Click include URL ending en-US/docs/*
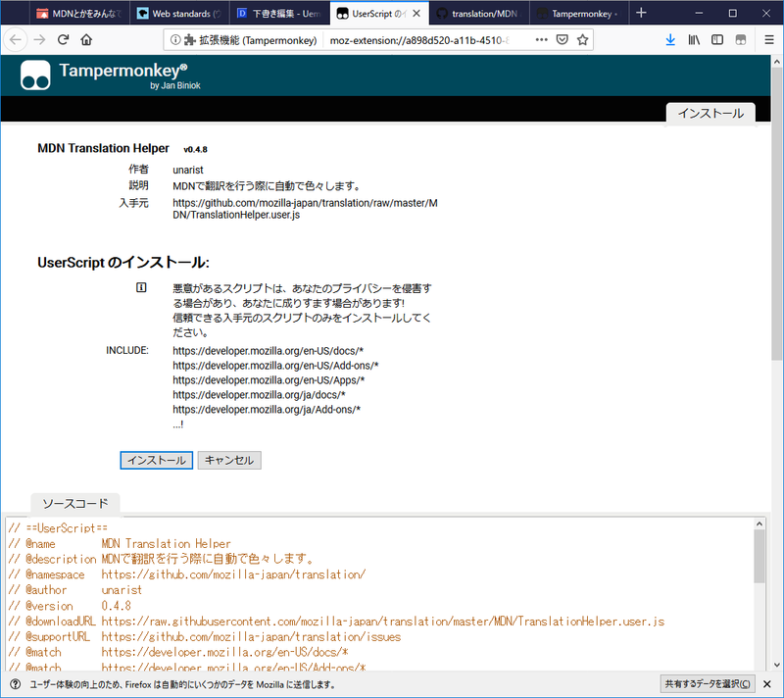Viewport: 784px width, 698px height. point(268,351)
